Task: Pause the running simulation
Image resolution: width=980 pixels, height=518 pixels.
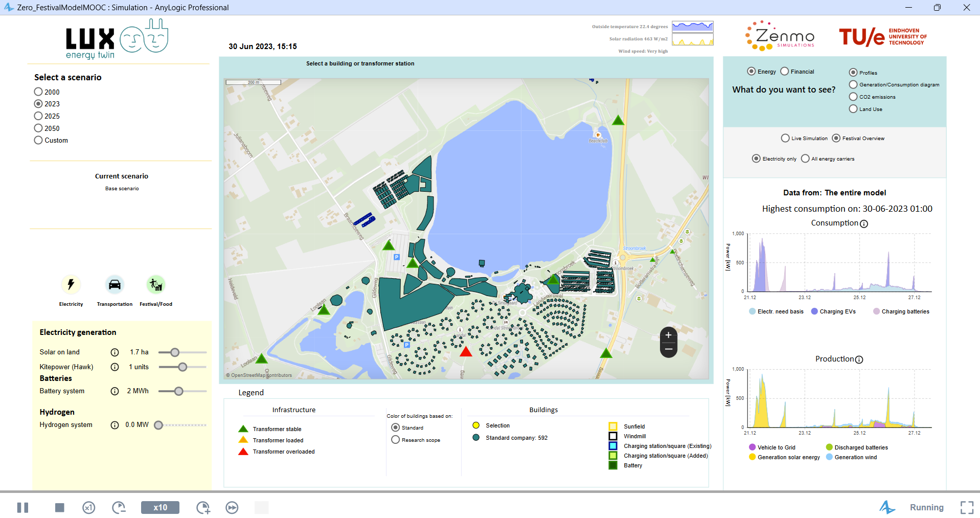Action: [x=22, y=507]
